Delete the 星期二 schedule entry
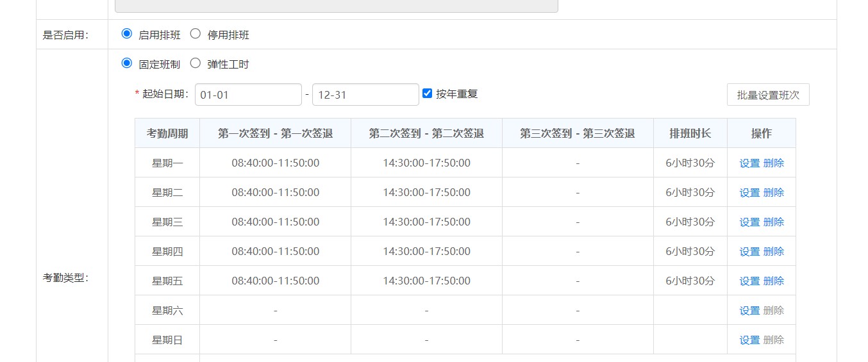 (x=774, y=193)
